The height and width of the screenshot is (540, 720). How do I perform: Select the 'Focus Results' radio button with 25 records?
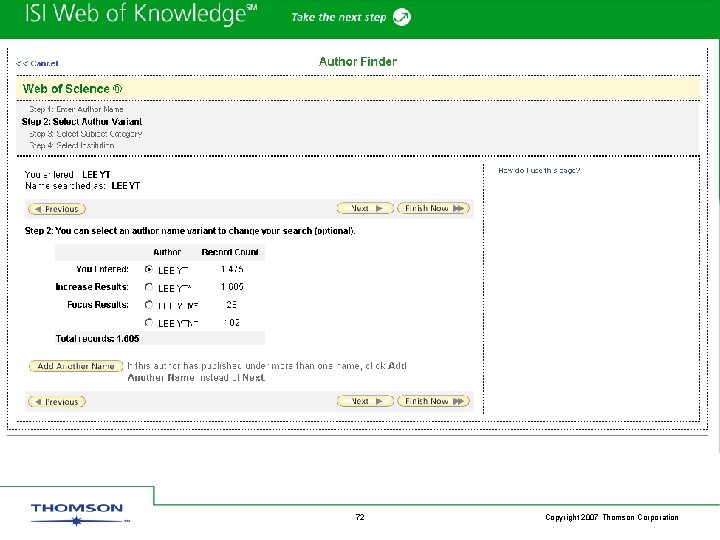click(148, 304)
